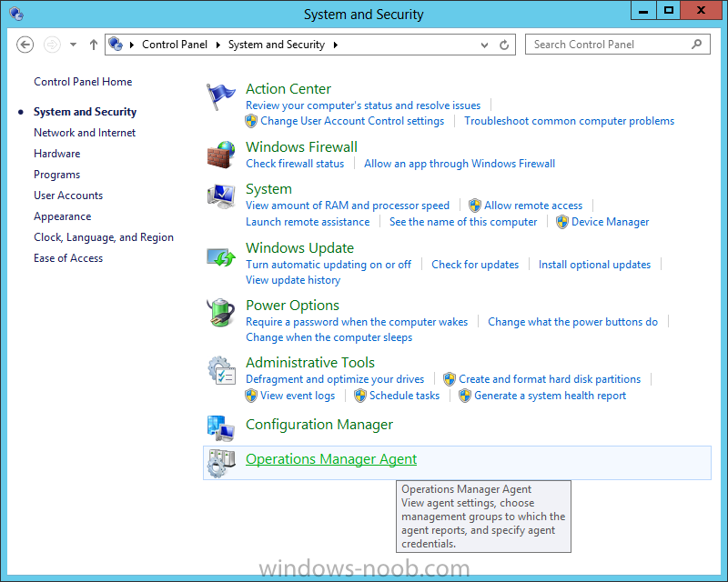
Task: Click the Control Panel address bar icon
Action: pos(116,44)
